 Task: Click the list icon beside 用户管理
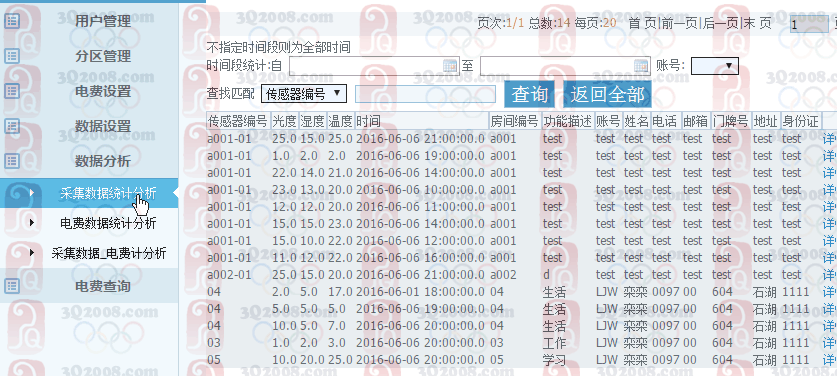[x=12, y=21]
